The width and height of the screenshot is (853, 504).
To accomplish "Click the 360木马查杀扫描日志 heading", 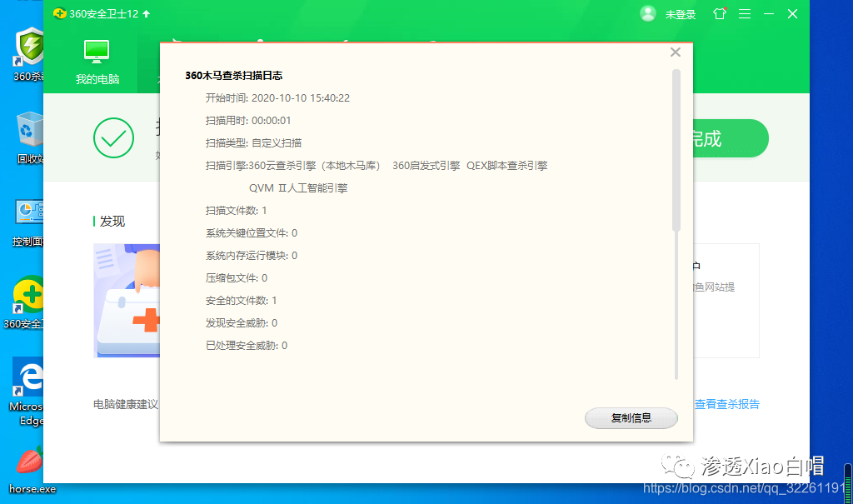I will point(234,76).
